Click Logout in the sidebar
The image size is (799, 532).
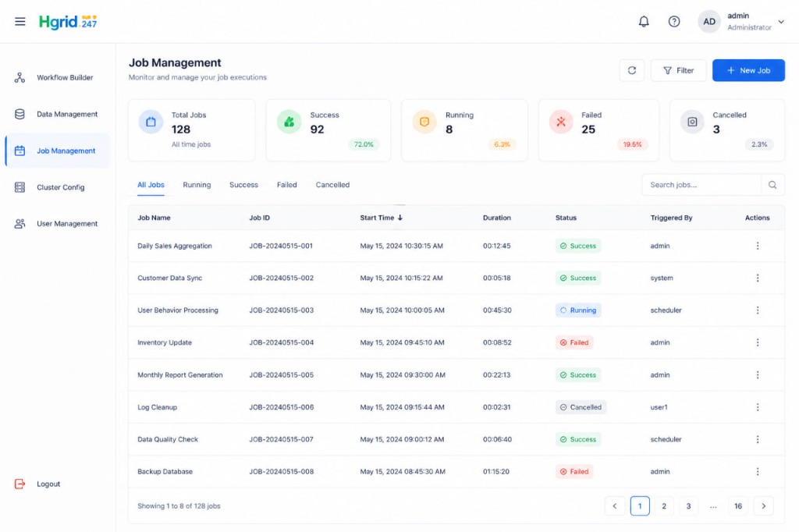point(37,484)
